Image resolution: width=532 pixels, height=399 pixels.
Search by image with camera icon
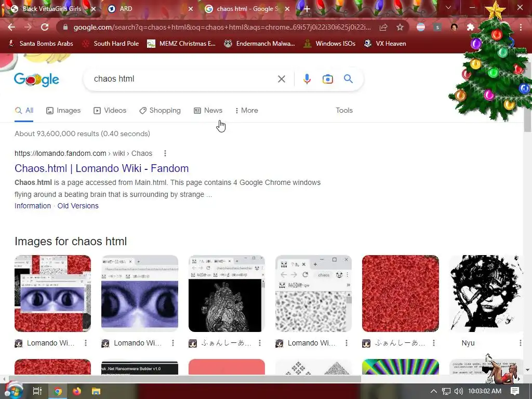coord(327,79)
